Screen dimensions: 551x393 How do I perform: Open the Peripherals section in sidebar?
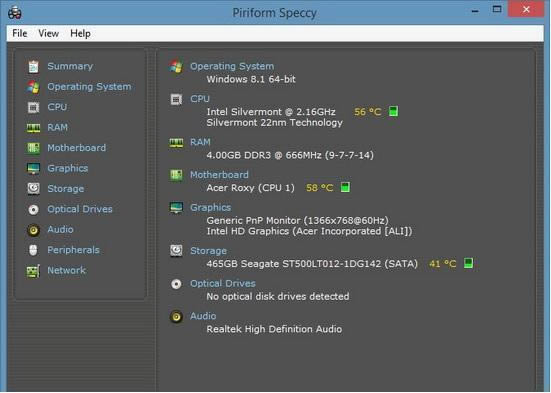(x=73, y=250)
